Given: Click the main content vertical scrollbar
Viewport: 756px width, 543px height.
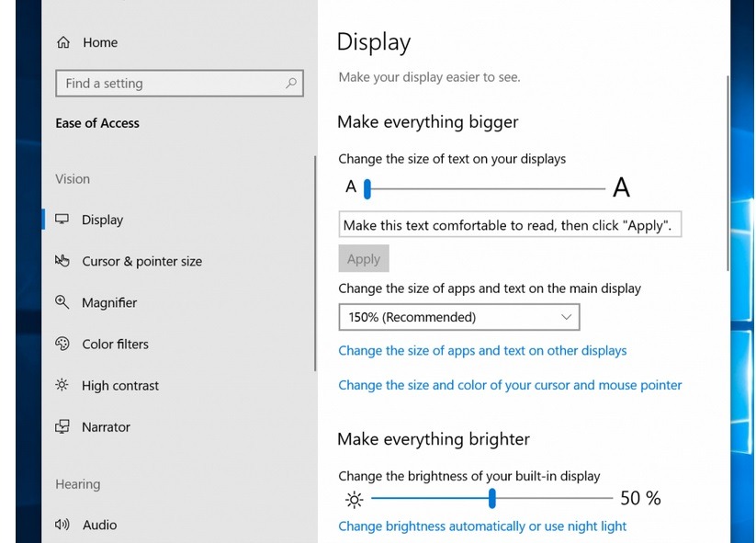Looking at the screenshot, I should pos(728,173).
